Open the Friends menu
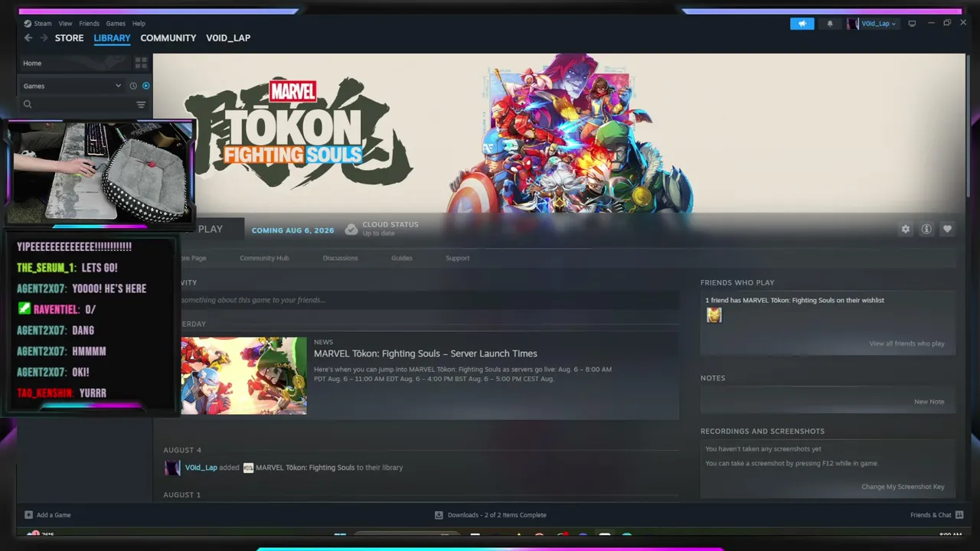980x551 pixels. [x=89, y=24]
